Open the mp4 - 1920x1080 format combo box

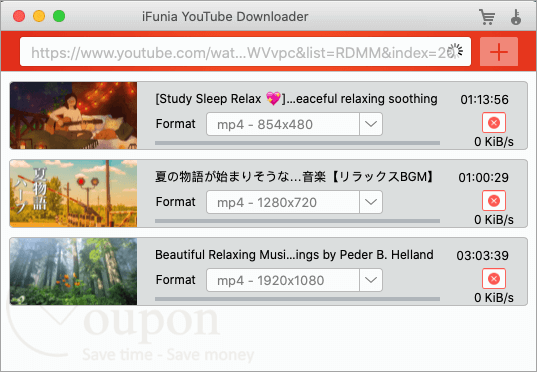point(294,280)
